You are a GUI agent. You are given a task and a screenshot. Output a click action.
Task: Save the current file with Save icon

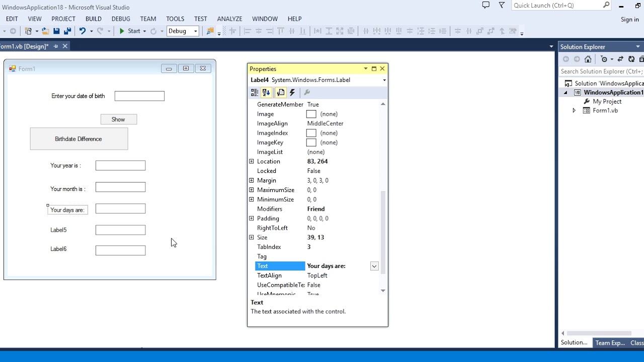tap(56, 31)
